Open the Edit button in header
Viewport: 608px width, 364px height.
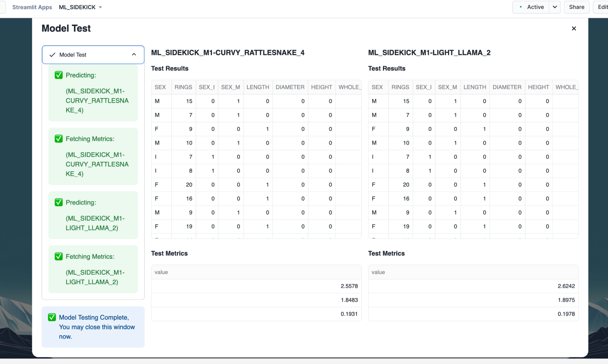click(602, 7)
